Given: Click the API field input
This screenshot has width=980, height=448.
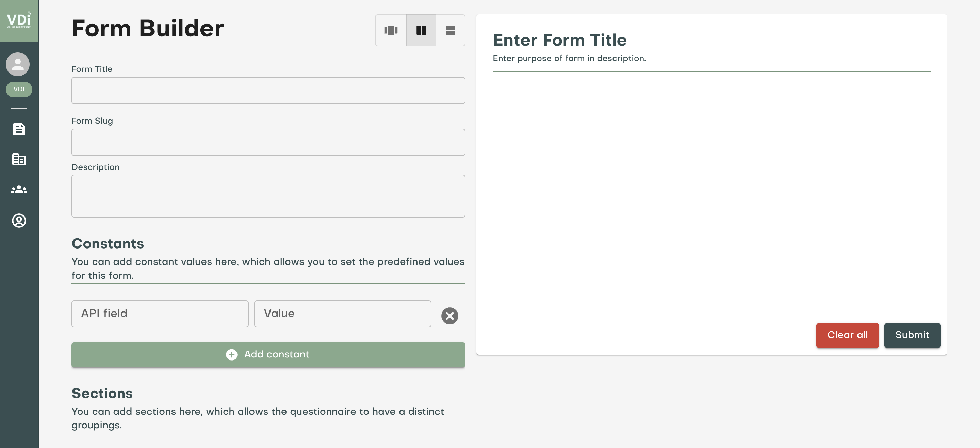Looking at the screenshot, I should pyautogui.click(x=160, y=314).
